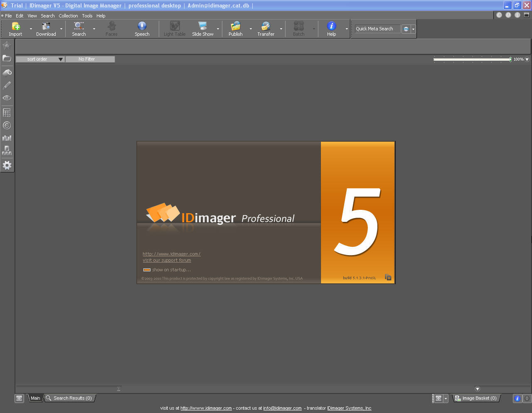The width and height of the screenshot is (532, 413).
Task: Start the Slide Show
Action: (203, 29)
